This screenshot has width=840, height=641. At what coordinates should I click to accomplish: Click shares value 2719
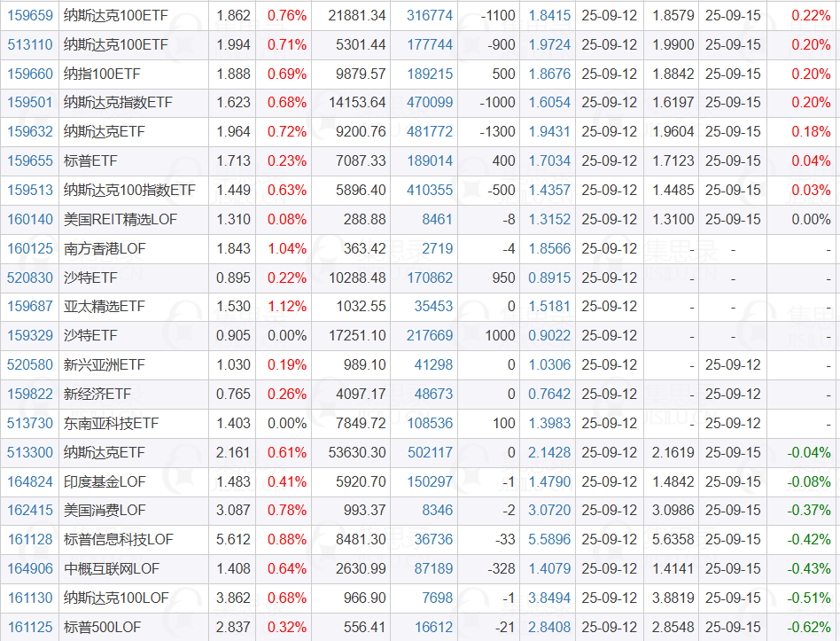point(437,248)
